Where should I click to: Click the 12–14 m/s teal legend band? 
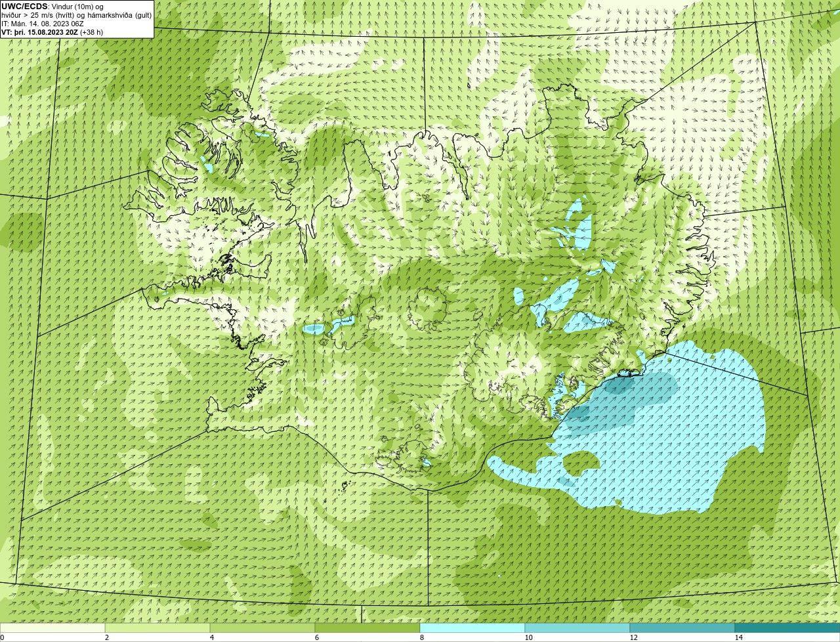coord(682,628)
